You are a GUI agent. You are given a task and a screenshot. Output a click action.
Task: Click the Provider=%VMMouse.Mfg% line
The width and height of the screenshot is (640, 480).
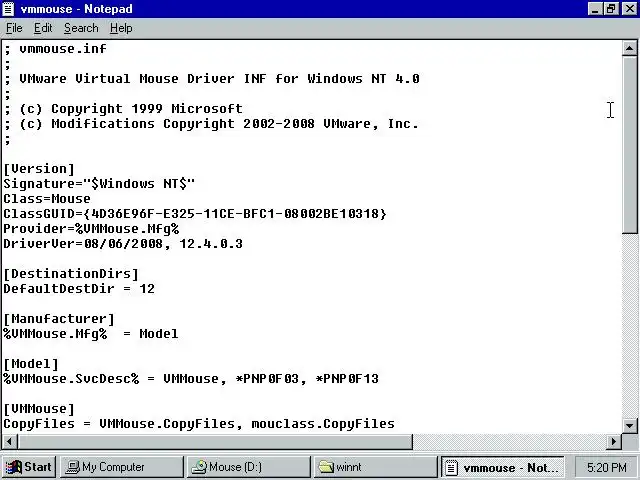coord(91,229)
